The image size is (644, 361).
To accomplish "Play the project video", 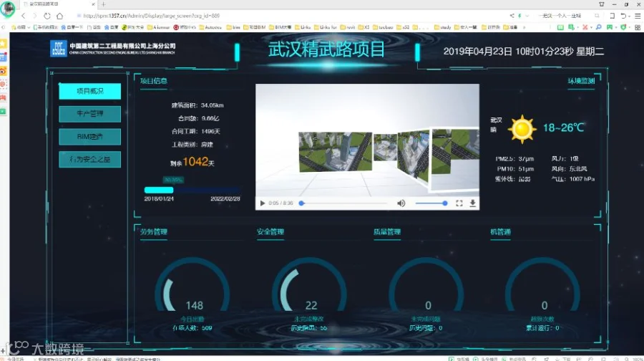I will coord(263,203).
